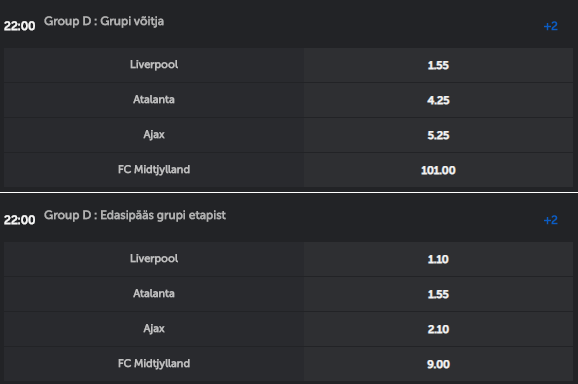578x384 pixels.
Task: Select Liverpool group winner odds 1.55
Action: 438,65
